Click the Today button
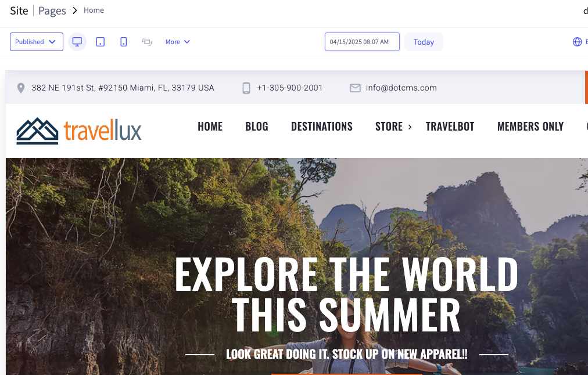 coord(424,42)
